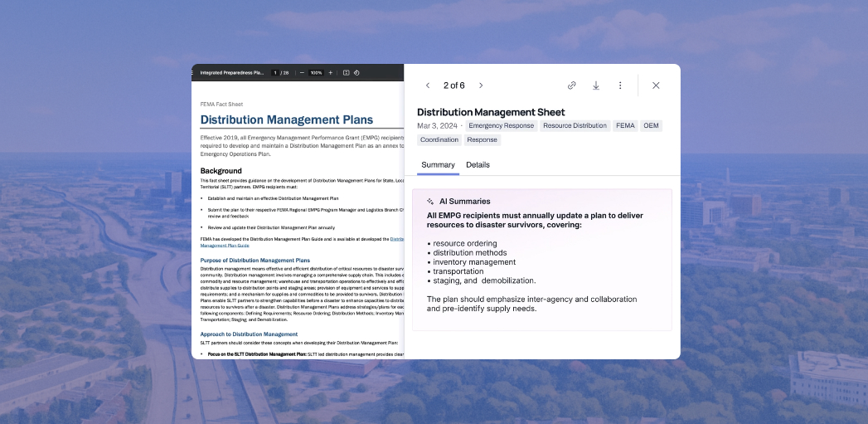The image size is (868, 424).
Task: Edit the PDF page number field
Action: click(274, 73)
